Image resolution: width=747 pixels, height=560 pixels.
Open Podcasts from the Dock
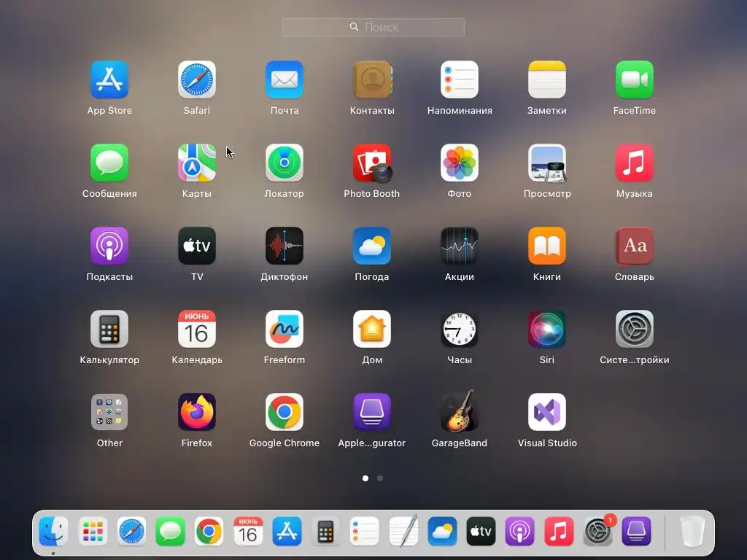(x=519, y=531)
